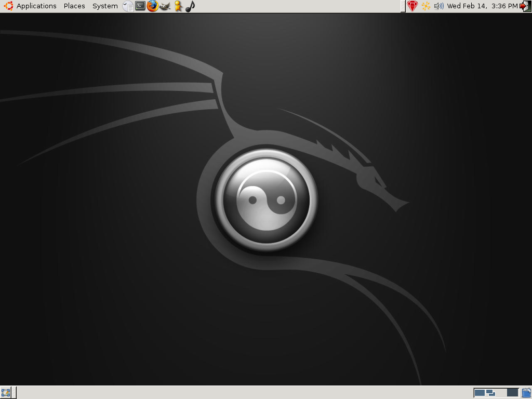
Task: Launch the Terminal from the panel
Action: tap(140, 6)
